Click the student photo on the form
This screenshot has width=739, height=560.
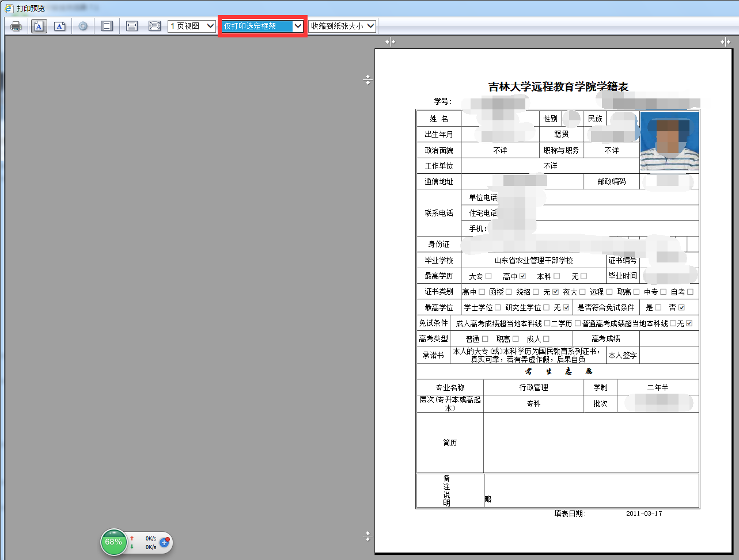[669, 142]
